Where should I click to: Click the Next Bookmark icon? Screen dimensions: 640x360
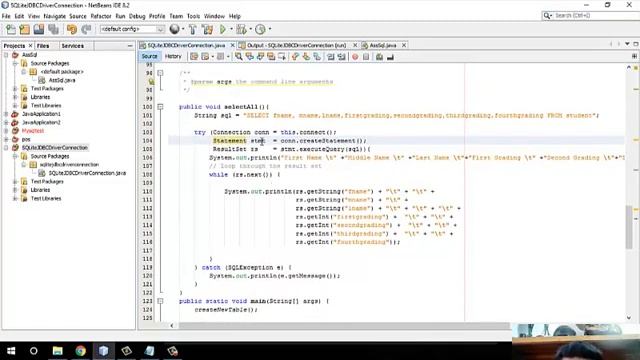(306, 57)
